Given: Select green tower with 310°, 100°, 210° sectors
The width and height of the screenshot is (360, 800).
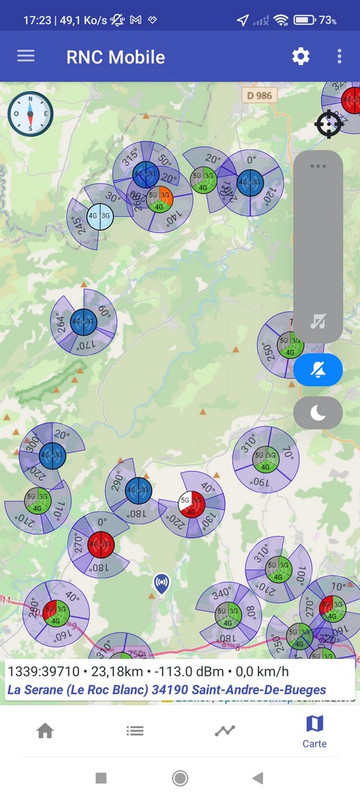Looking at the screenshot, I should pos(278,570).
